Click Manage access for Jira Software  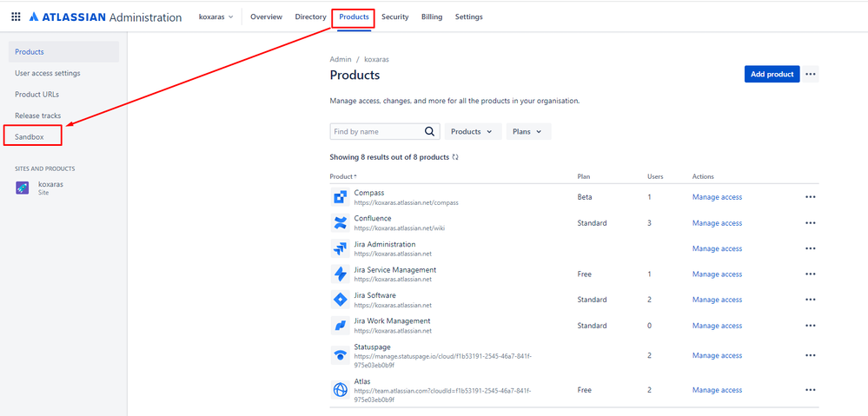tap(717, 300)
